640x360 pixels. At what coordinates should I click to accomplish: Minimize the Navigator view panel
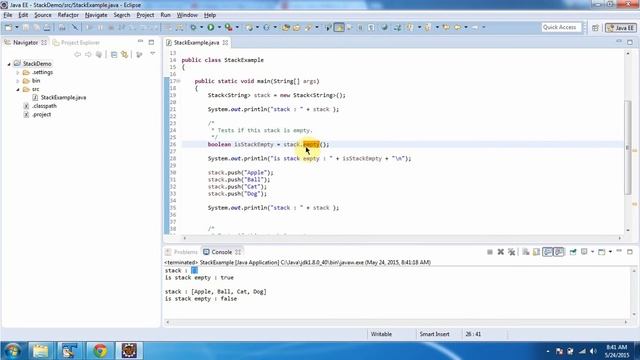140,42
